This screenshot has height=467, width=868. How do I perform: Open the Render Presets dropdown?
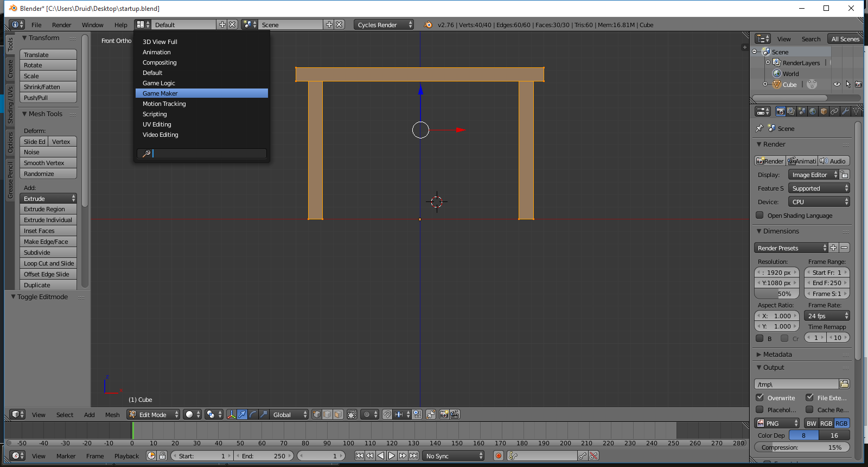pyautogui.click(x=791, y=248)
